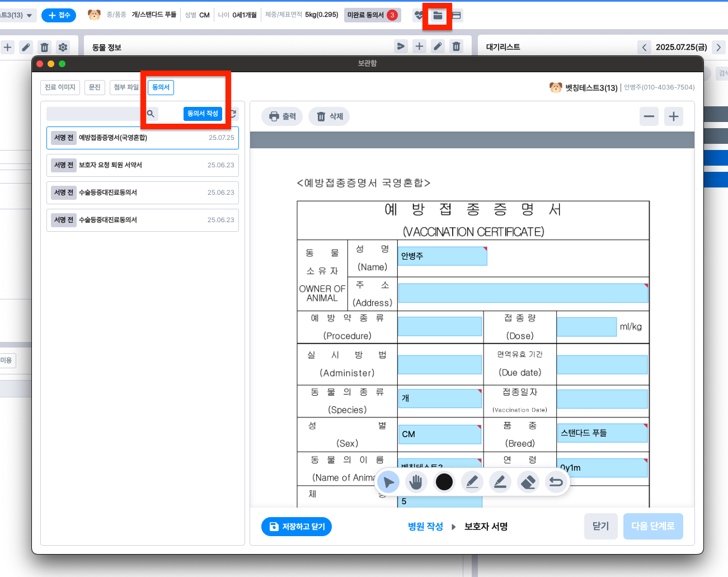Zoom in the document with plus button

674,116
